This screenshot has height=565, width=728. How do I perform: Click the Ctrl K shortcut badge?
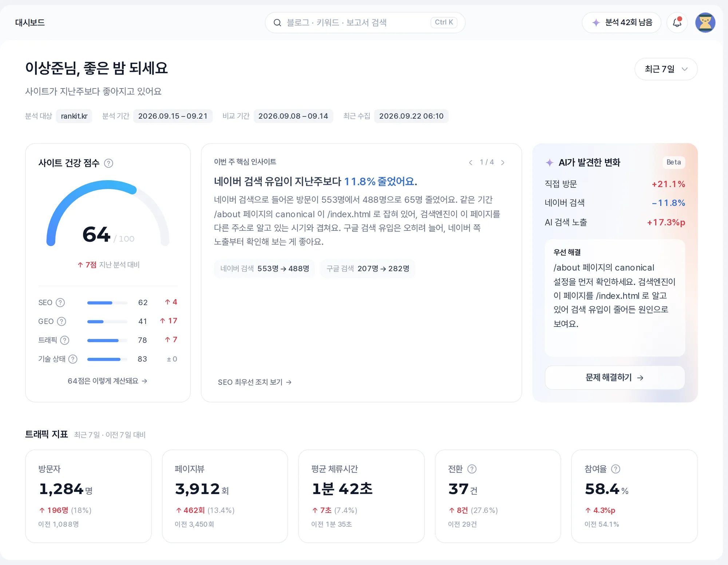pos(444,23)
